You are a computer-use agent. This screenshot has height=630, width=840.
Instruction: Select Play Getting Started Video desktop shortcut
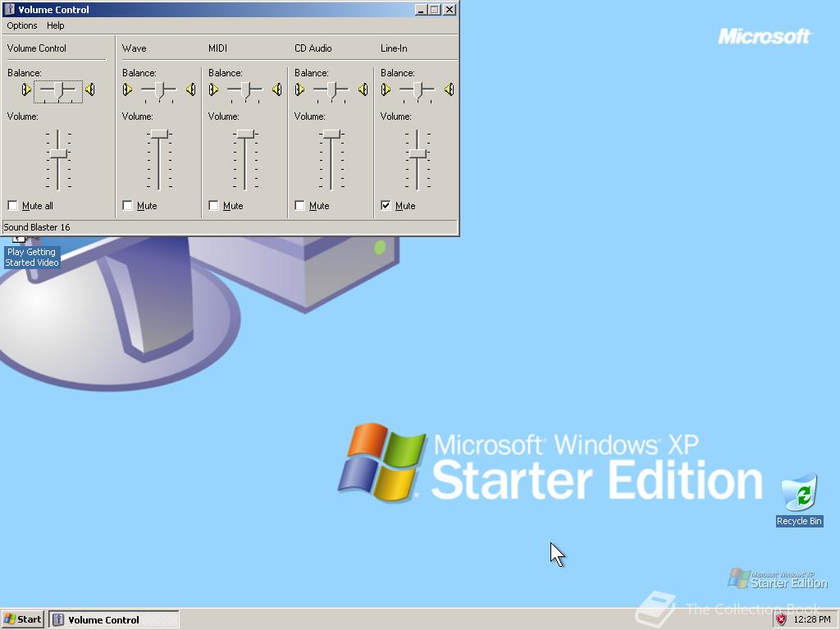coord(32,252)
